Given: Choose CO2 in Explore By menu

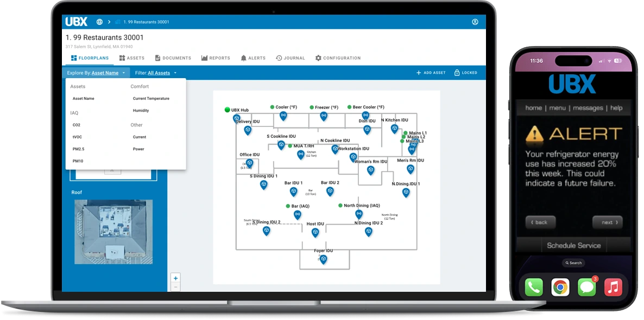Looking at the screenshot, I should [77, 125].
